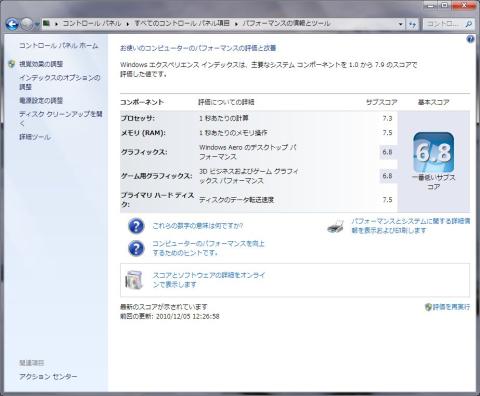
Task: Click the サブスコア column header
Action: [x=382, y=102]
